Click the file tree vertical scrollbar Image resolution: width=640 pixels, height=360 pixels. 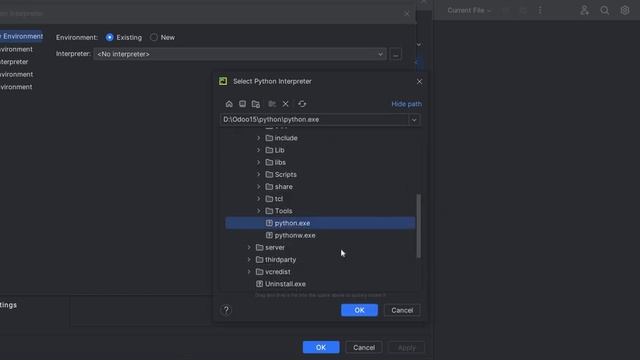418,226
